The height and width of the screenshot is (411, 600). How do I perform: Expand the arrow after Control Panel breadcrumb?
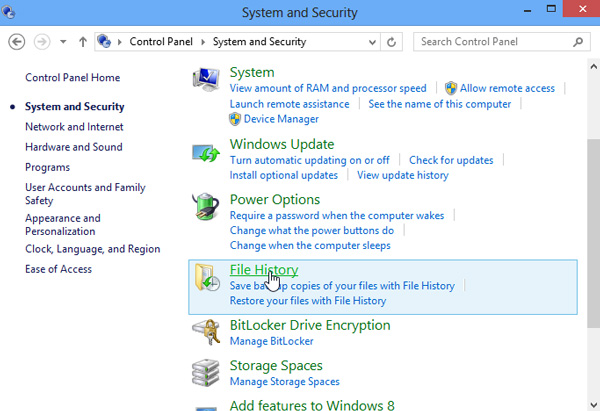[x=203, y=42]
